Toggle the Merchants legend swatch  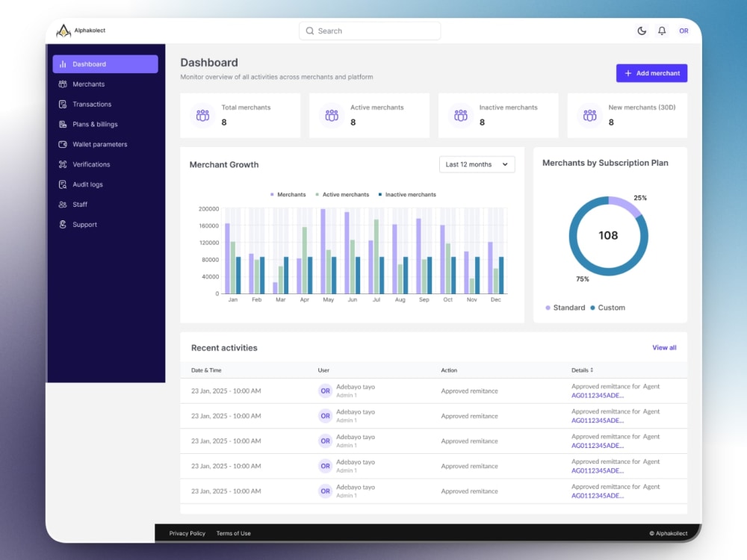[272, 194]
